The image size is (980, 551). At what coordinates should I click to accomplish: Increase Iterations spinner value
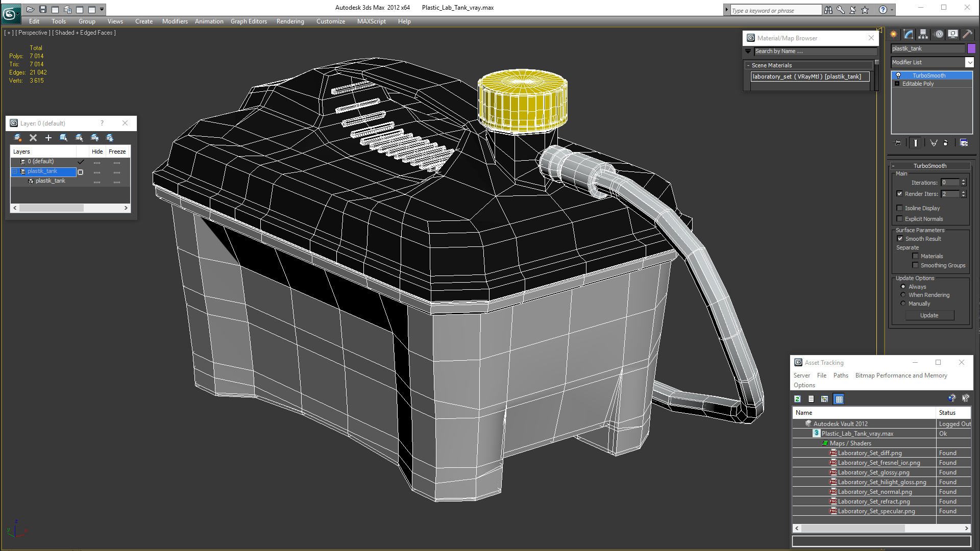click(963, 181)
